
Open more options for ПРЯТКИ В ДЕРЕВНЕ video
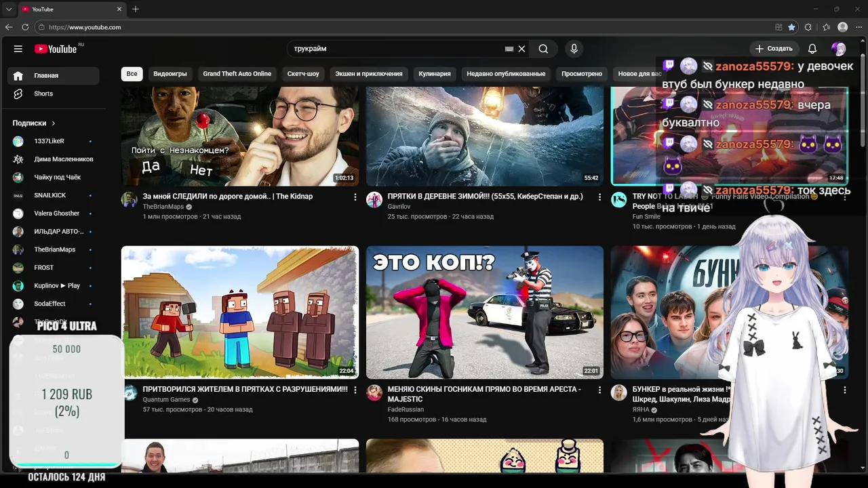(x=599, y=197)
